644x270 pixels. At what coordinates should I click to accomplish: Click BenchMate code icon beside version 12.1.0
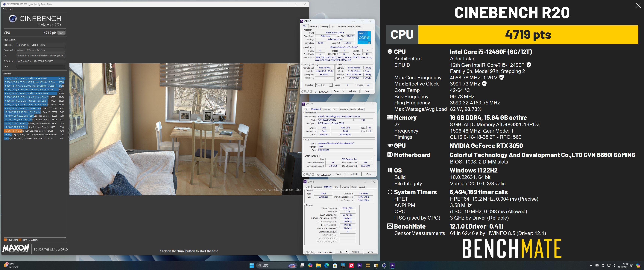tap(390, 226)
